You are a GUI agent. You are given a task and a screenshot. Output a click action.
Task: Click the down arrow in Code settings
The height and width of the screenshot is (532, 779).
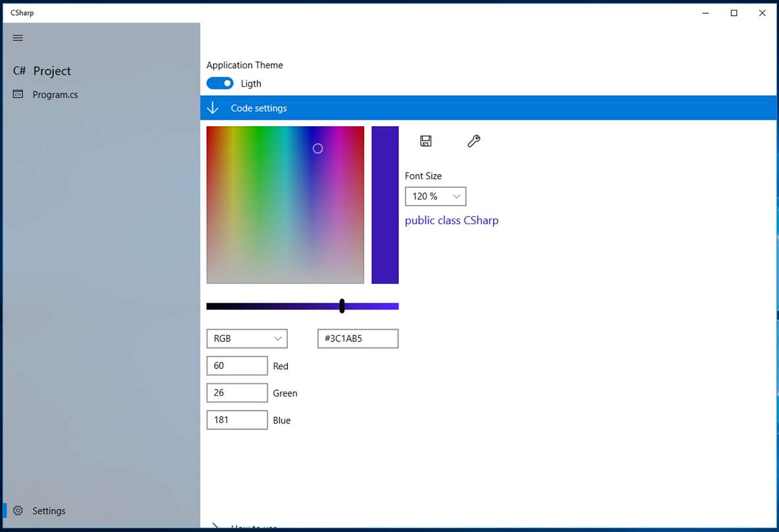[212, 108]
